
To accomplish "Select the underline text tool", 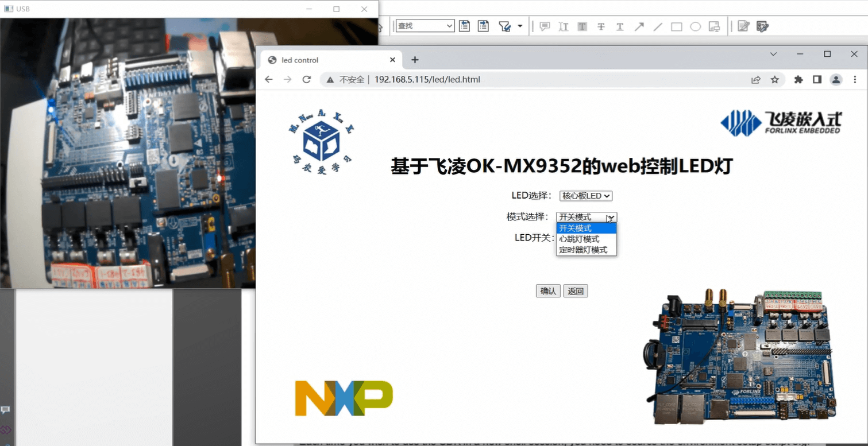I will click(x=620, y=26).
